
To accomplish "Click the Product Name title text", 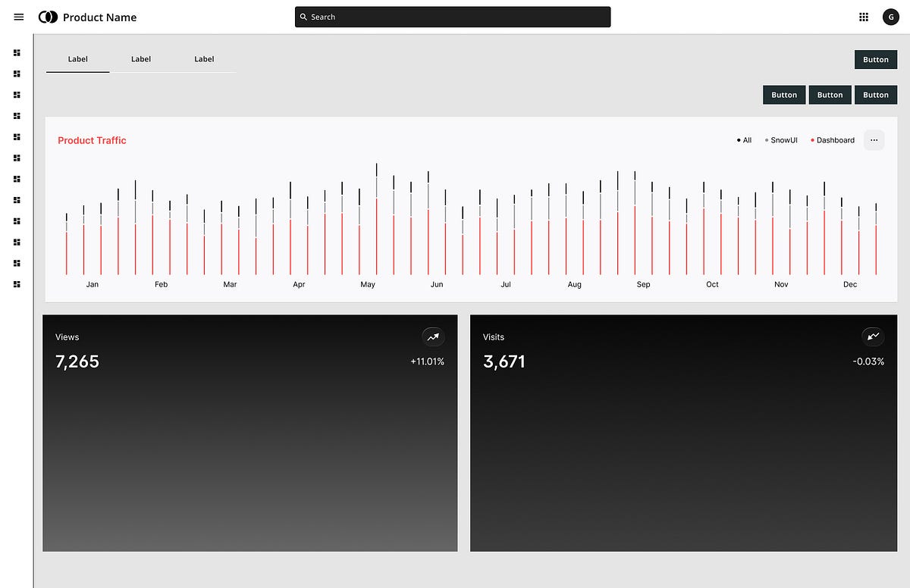I will [x=100, y=17].
